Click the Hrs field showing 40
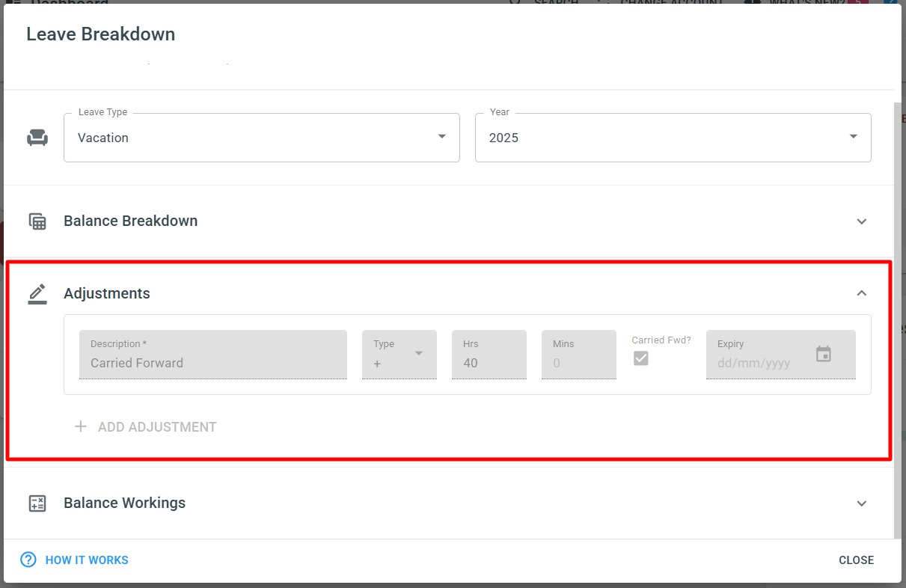906x588 pixels. point(489,363)
